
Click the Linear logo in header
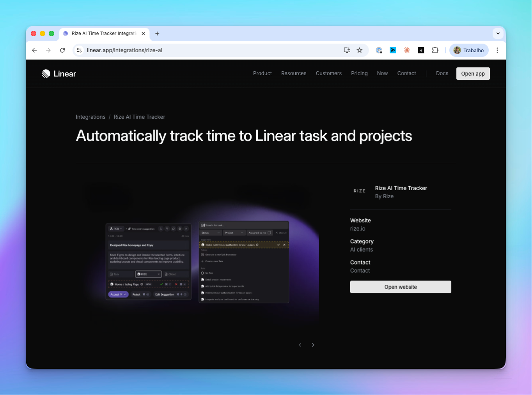[x=59, y=74]
